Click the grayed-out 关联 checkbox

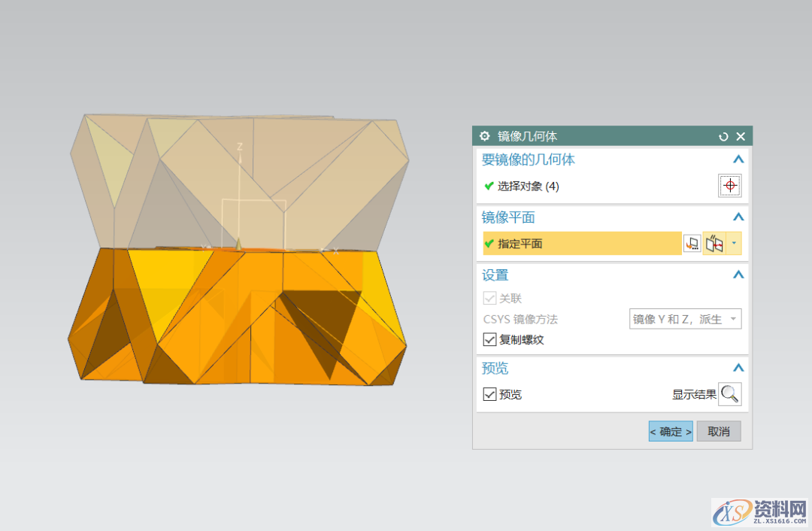[x=491, y=298]
